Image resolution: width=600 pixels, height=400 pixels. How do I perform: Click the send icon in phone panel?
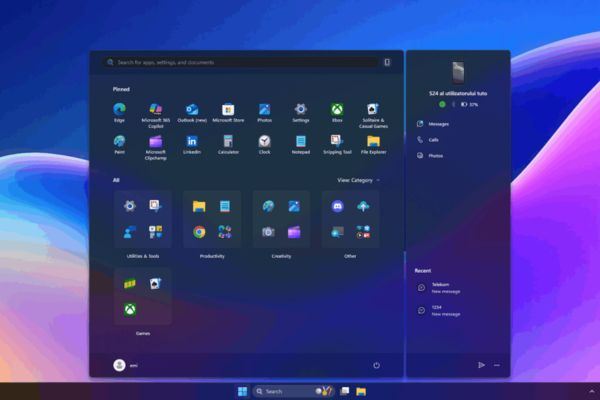tap(481, 365)
